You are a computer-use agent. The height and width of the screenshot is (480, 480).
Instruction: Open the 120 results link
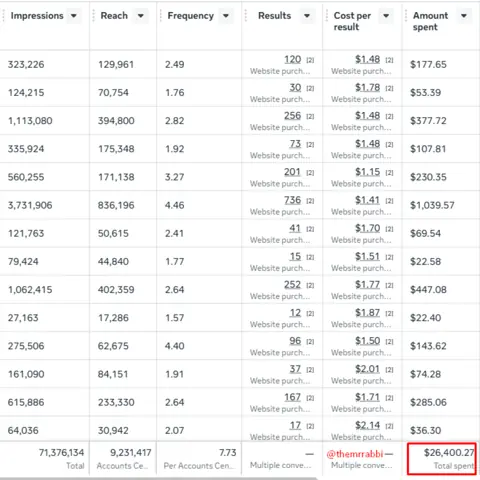point(293,60)
